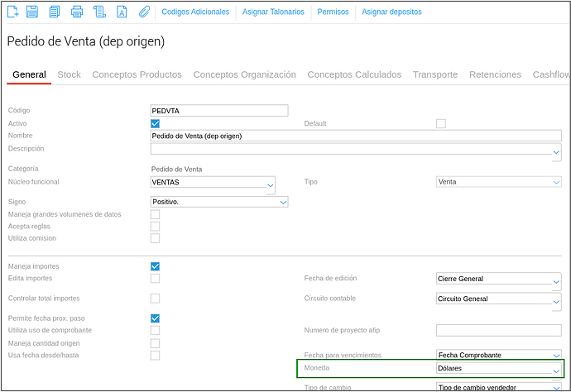
Task: Enable the Edita importes checkbox
Action: click(155, 279)
